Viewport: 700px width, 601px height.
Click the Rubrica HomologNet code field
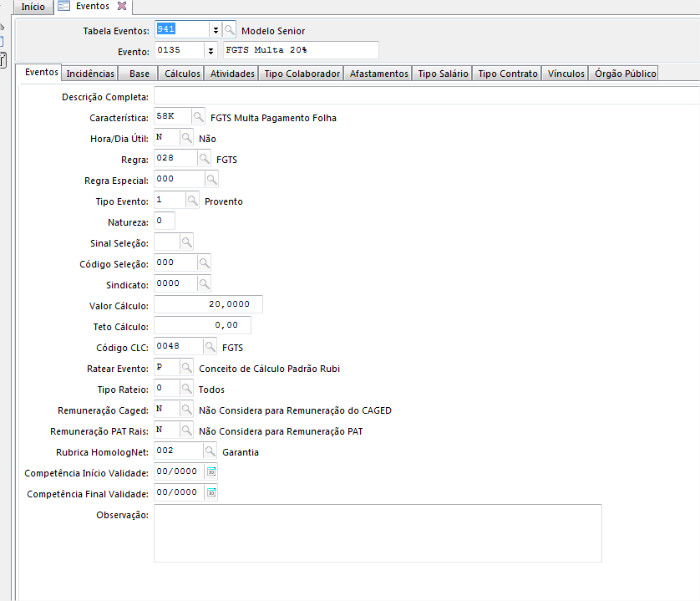179,451
